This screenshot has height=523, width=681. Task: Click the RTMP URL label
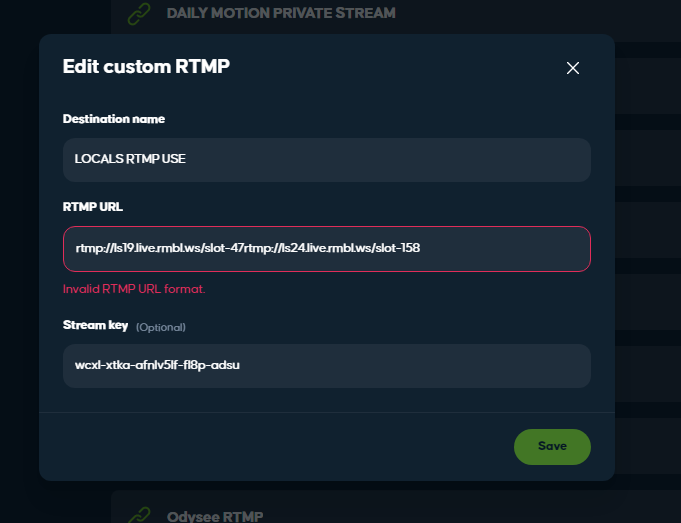coord(93,207)
